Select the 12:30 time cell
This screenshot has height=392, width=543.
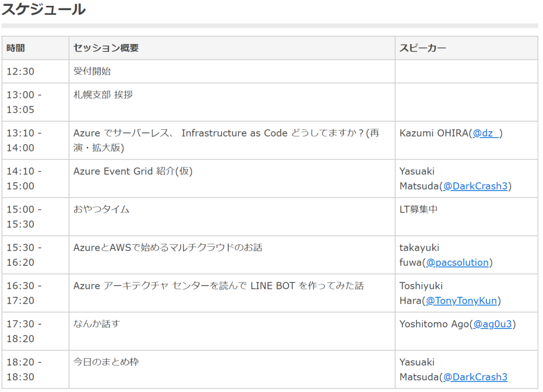coord(36,72)
